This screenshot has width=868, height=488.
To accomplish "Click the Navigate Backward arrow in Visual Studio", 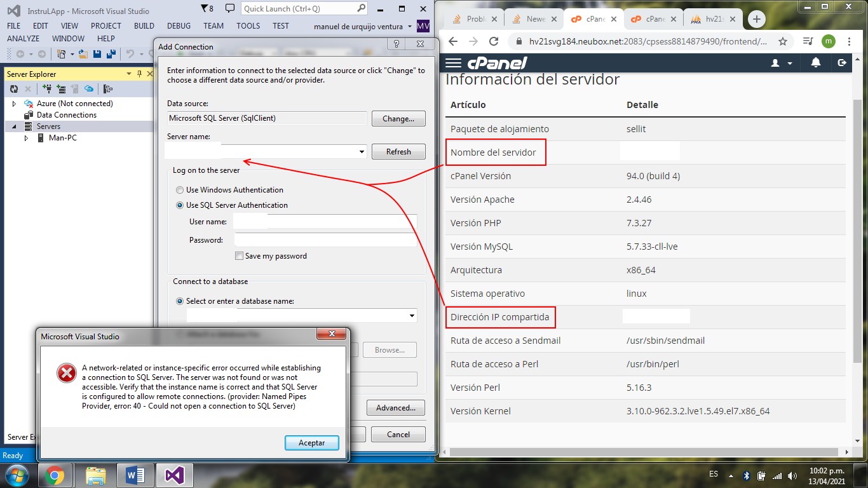I will tap(20, 55).
